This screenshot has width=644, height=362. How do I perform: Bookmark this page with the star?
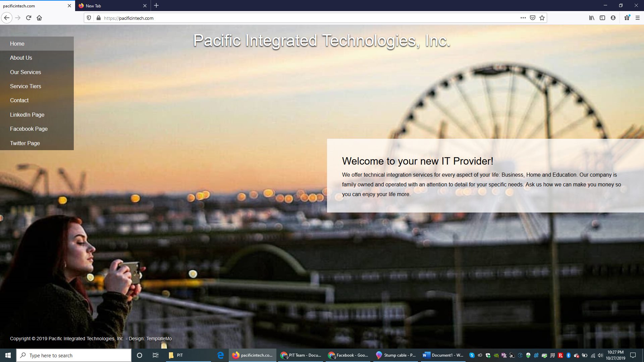tap(542, 18)
